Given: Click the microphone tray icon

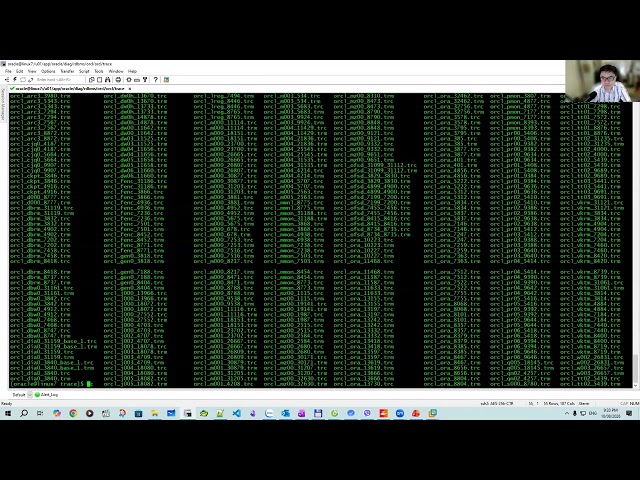Looking at the screenshot, I should (x=575, y=413).
